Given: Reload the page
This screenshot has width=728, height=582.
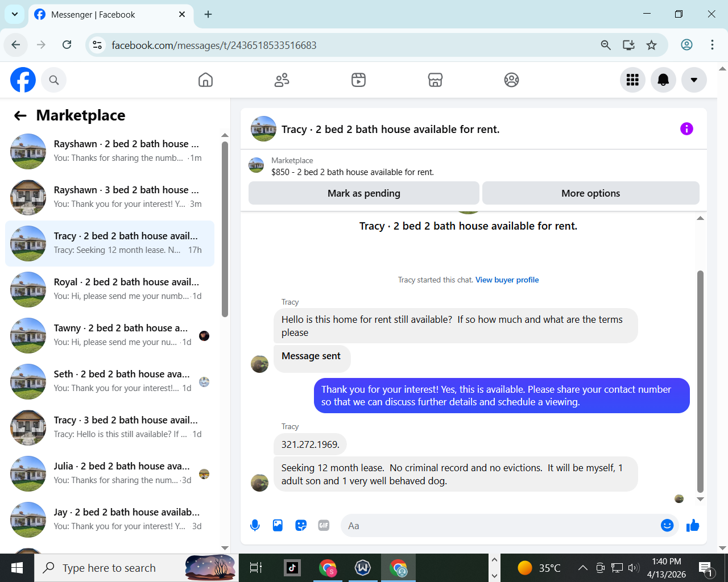Looking at the screenshot, I should 67,45.
